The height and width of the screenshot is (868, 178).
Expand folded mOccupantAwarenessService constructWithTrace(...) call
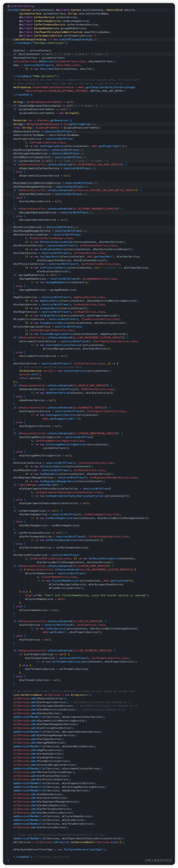click(90, 213)
